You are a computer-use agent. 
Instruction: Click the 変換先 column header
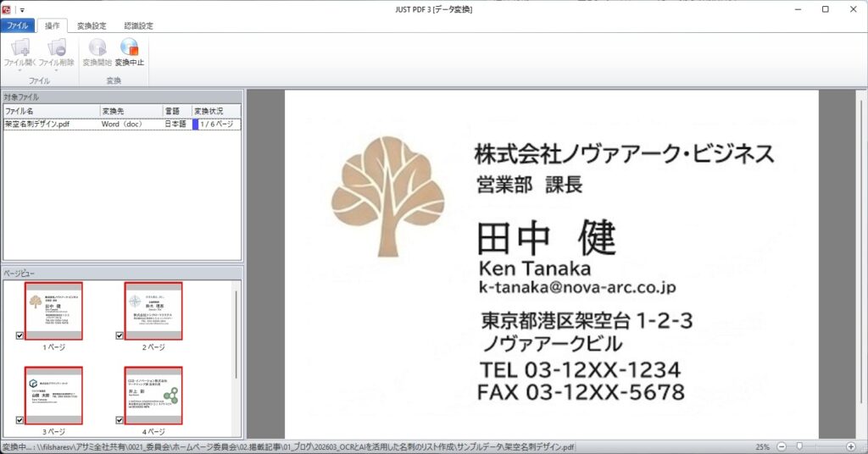point(131,111)
